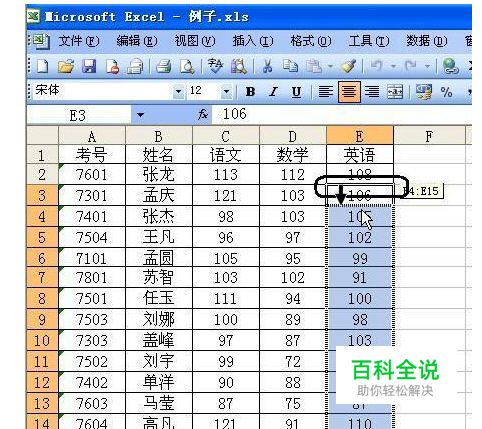Screen dimensions: 482x429
Task: Open the 工具(T) menu
Action: tap(369, 41)
